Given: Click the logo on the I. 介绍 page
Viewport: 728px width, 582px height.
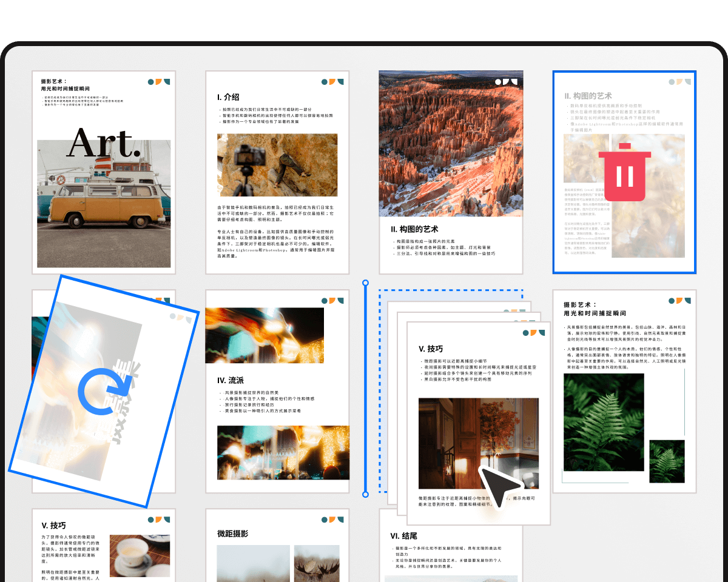Looking at the screenshot, I should (x=332, y=82).
